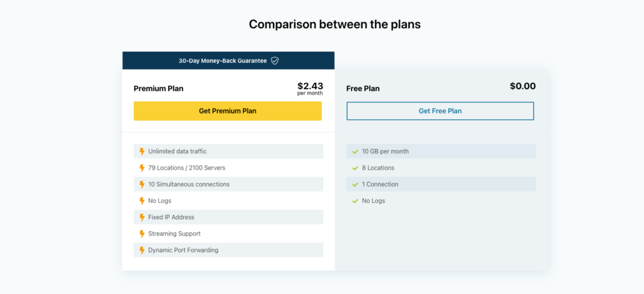
Task: Click lightning icon beside Unlimited data traffic
Action: [142, 151]
